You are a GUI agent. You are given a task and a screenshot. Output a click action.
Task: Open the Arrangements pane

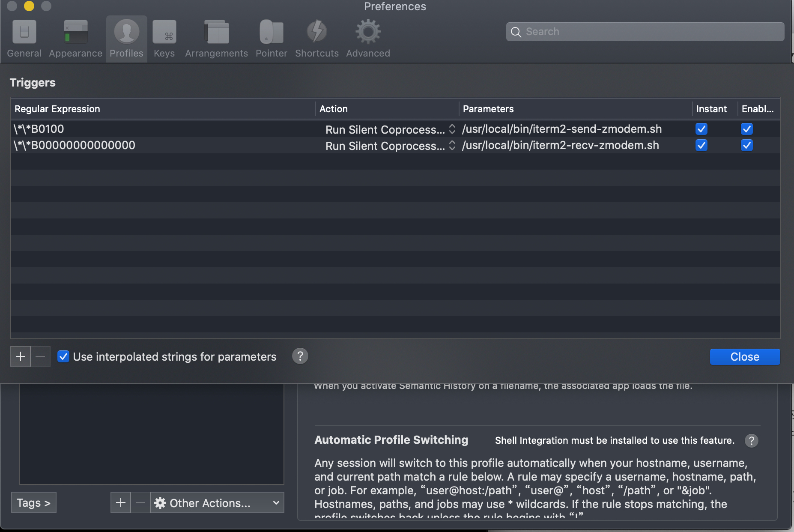point(216,39)
